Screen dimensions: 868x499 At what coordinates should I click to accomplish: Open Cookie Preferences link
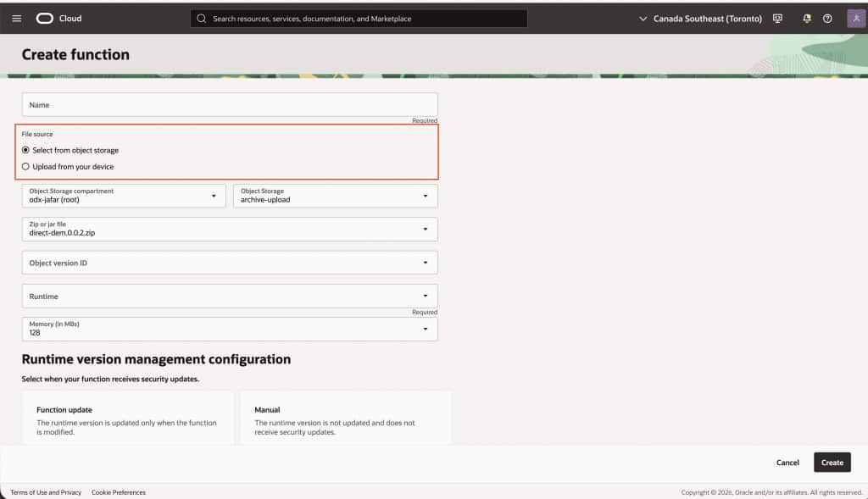119,492
